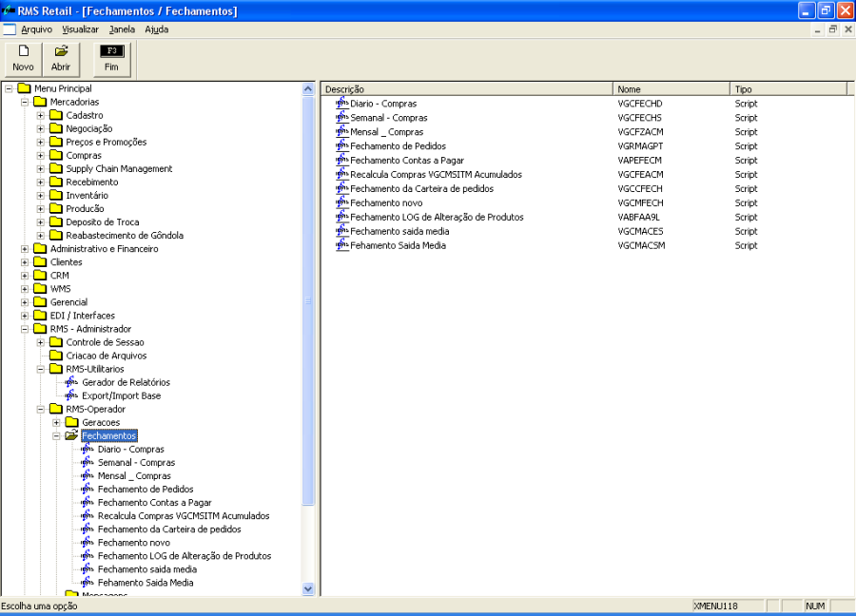Select RMS-Operador in the tree
856x616 pixels.
pyautogui.click(x=95, y=409)
